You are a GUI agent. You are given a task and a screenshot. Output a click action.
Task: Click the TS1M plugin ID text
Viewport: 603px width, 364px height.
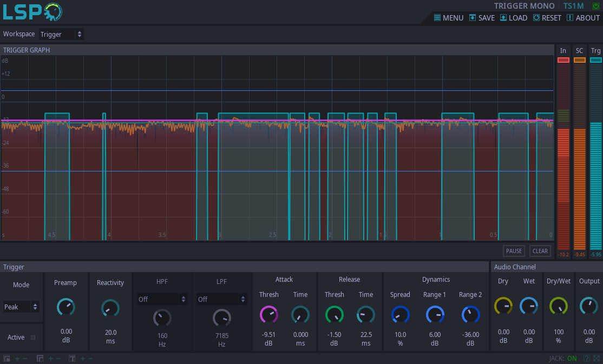(x=573, y=6)
